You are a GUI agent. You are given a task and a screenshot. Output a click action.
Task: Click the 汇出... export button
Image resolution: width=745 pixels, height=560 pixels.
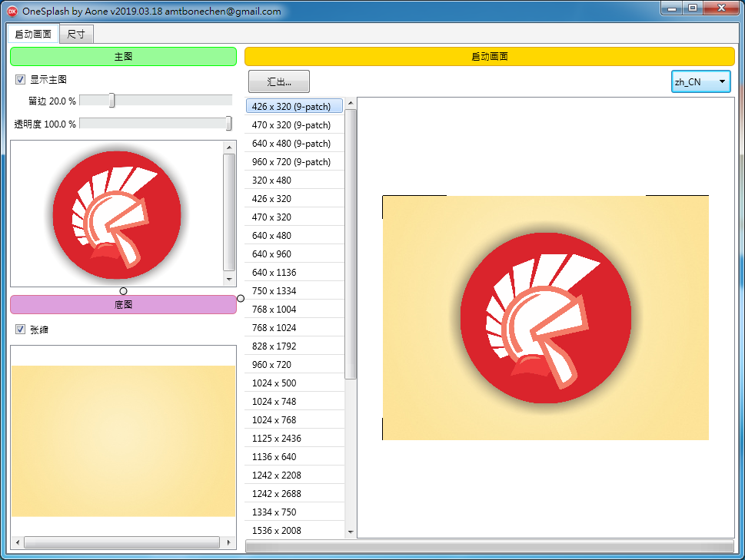coord(279,81)
